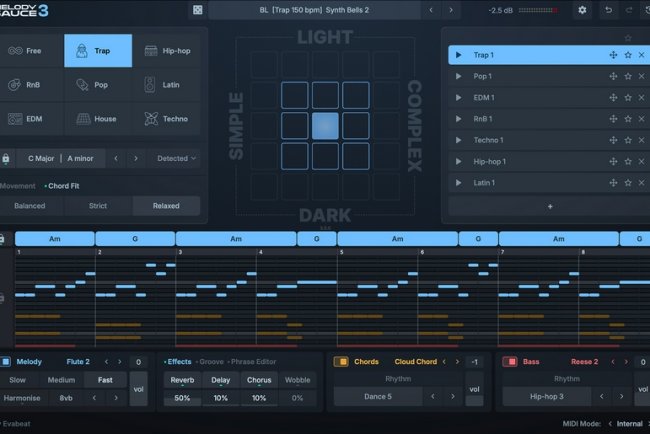
Task: Select Relaxed chord fit mode
Action: pyautogui.click(x=166, y=206)
